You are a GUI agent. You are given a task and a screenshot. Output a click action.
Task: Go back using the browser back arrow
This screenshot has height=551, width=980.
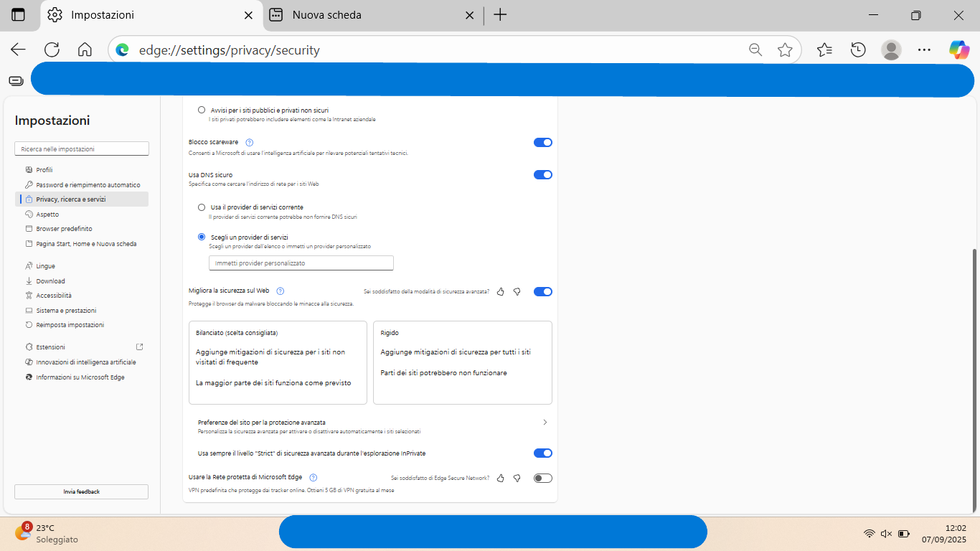[x=18, y=50]
